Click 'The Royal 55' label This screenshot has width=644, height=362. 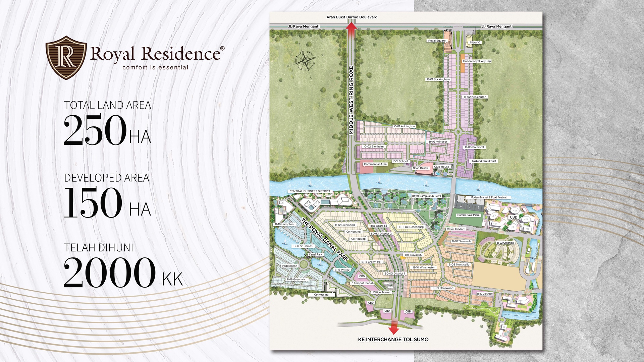pyautogui.click(x=413, y=255)
